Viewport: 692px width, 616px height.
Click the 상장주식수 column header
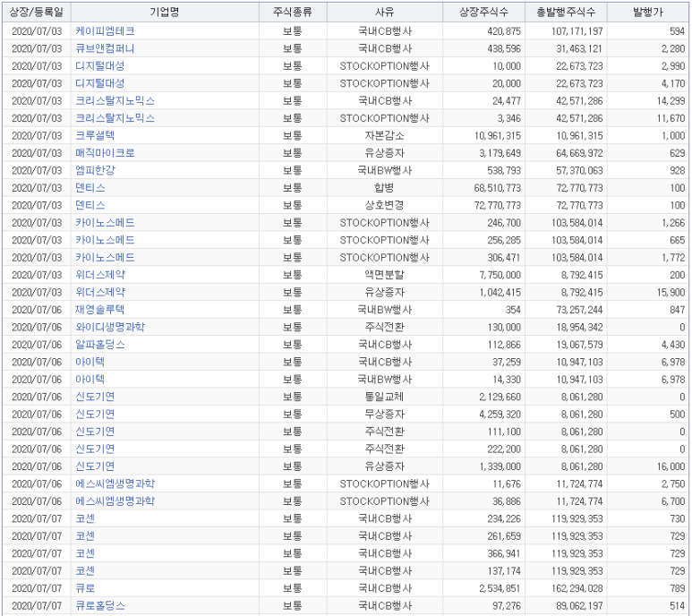(x=483, y=12)
